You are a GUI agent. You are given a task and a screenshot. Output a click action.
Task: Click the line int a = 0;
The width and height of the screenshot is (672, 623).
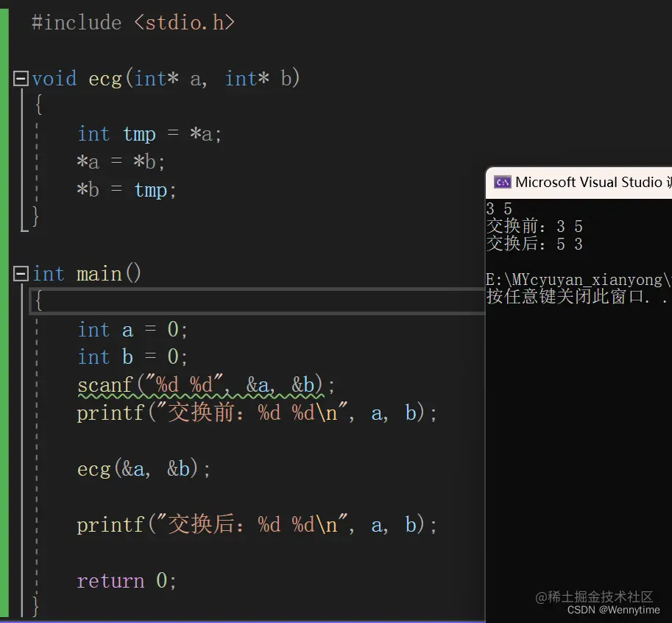132,330
